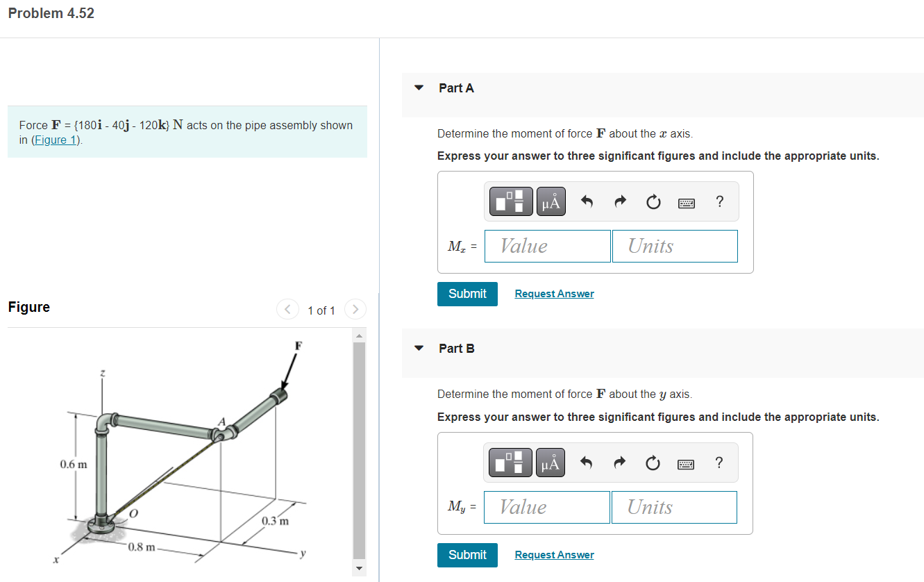
Task: Open the math templates palette in Part A
Action: click(x=510, y=201)
